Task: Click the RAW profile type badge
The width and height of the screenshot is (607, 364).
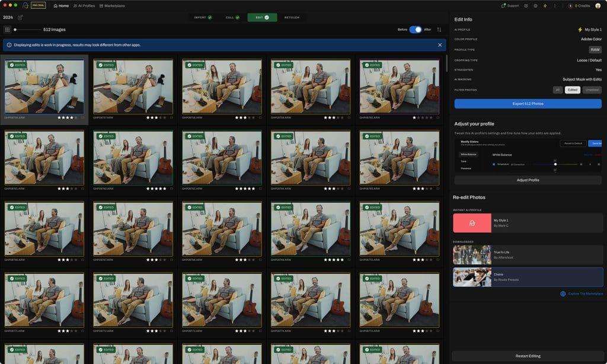Action: (595, 50)
